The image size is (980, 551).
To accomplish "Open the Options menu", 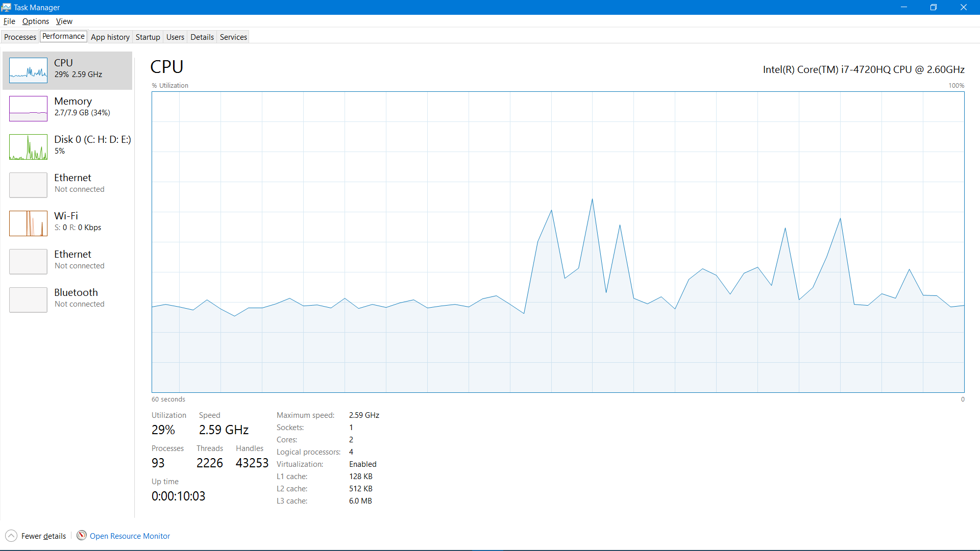I will point(36,21).
